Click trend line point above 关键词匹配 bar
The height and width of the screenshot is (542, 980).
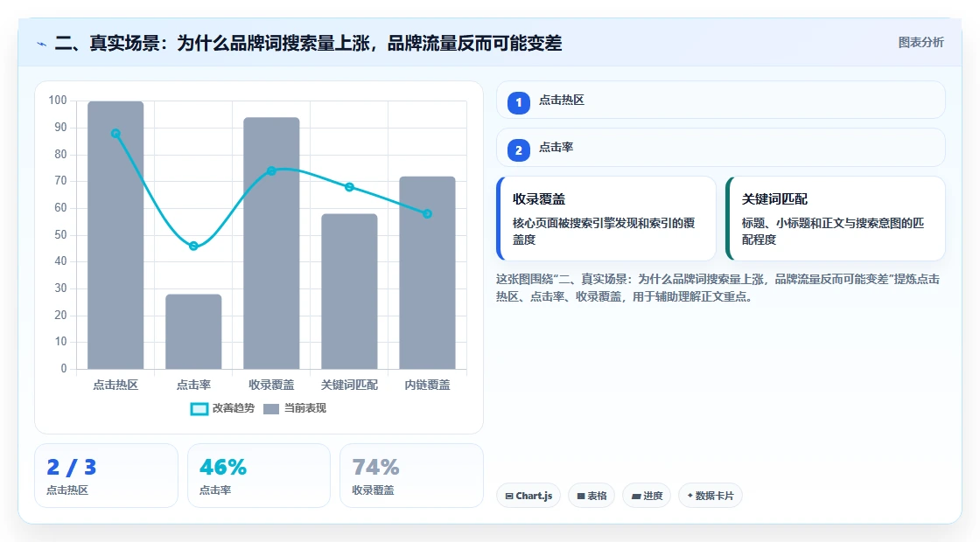click(349, 187)
